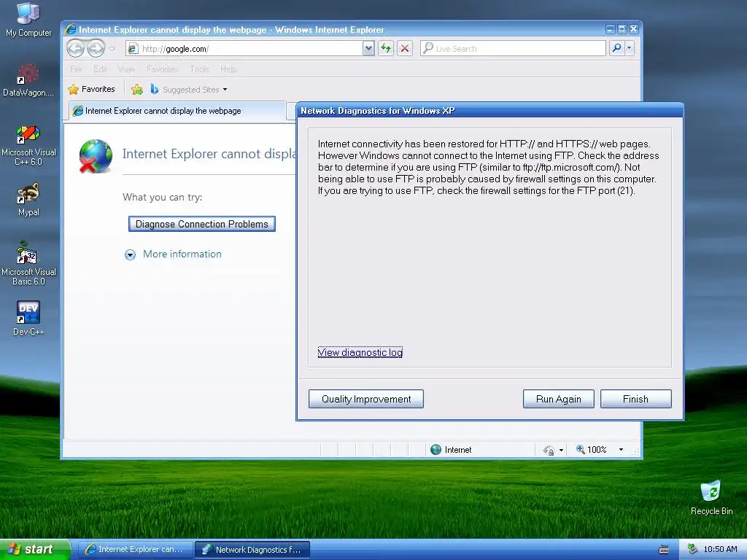Switch to Network Diagnostics taskbar button
The width and height of the screenshot is (747, 560).
(x=252, y=550)
